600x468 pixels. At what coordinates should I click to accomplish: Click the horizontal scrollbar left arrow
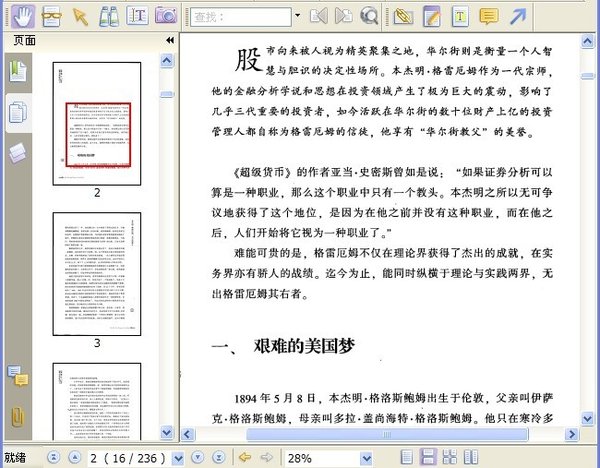pos(188,434)
